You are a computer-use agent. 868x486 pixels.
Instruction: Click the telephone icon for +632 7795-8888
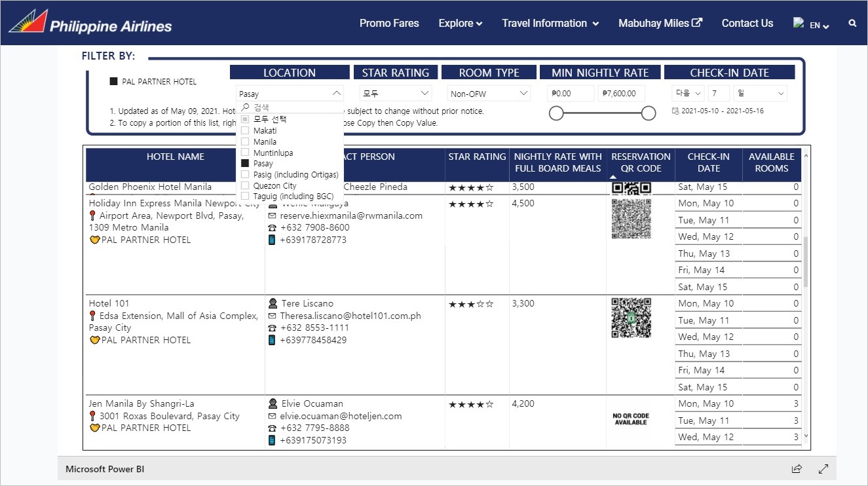pos(273,428)
